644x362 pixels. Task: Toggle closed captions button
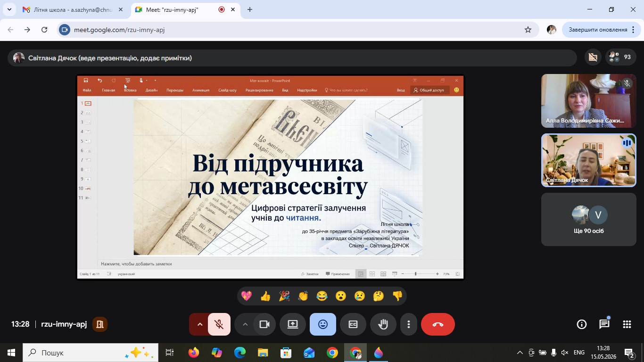pyautogui.click(x=353, y=324)
